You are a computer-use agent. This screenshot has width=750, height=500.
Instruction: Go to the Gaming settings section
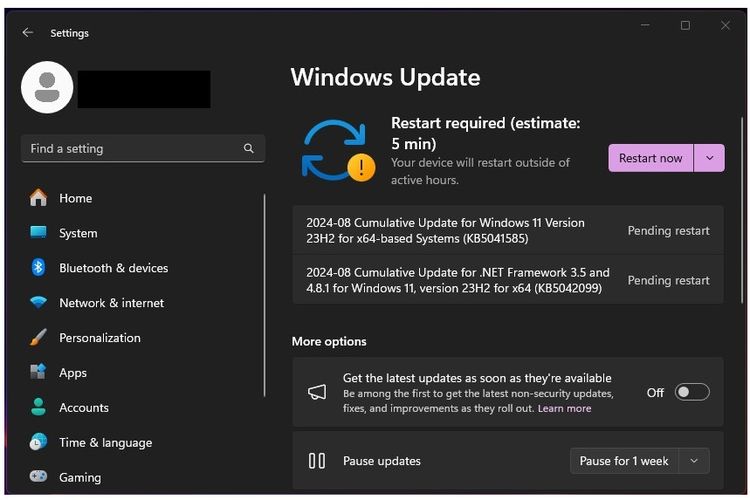79,478
